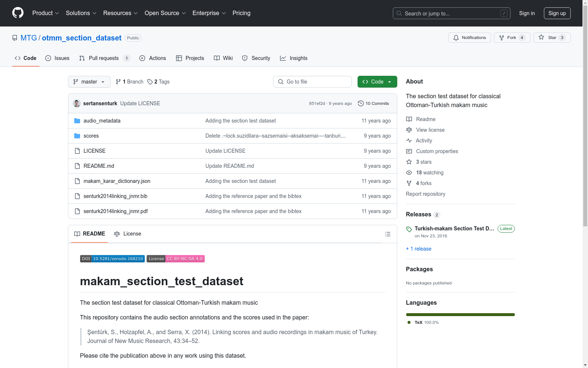This screenshot has width=588, height=368.
Task: Star the otmm_section_dataset repository
Action: (552, 38)
